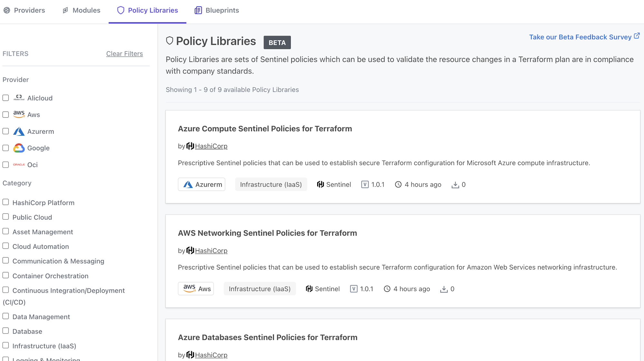The image size is (644, 361).
Task: Click the Azure logo in the Azurerm filter
Action: pyautogui.click(x=19, y=131)
